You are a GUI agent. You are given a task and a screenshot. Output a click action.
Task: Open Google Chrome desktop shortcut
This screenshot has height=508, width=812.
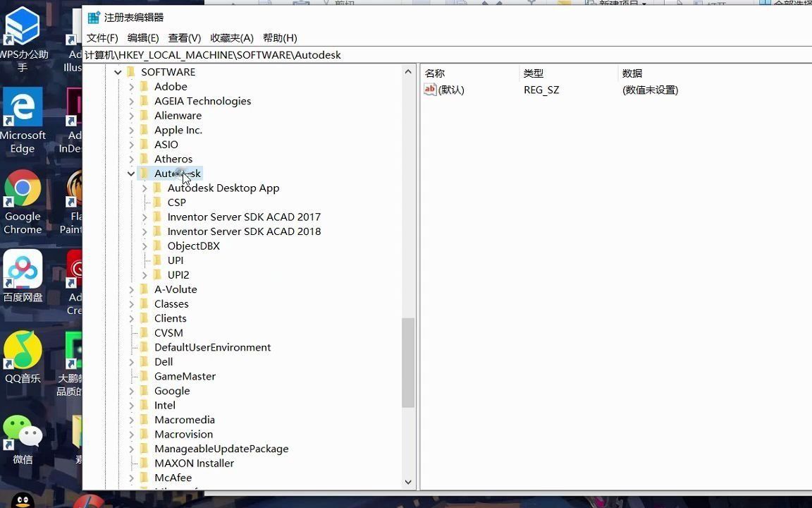[x=23, y=202]
